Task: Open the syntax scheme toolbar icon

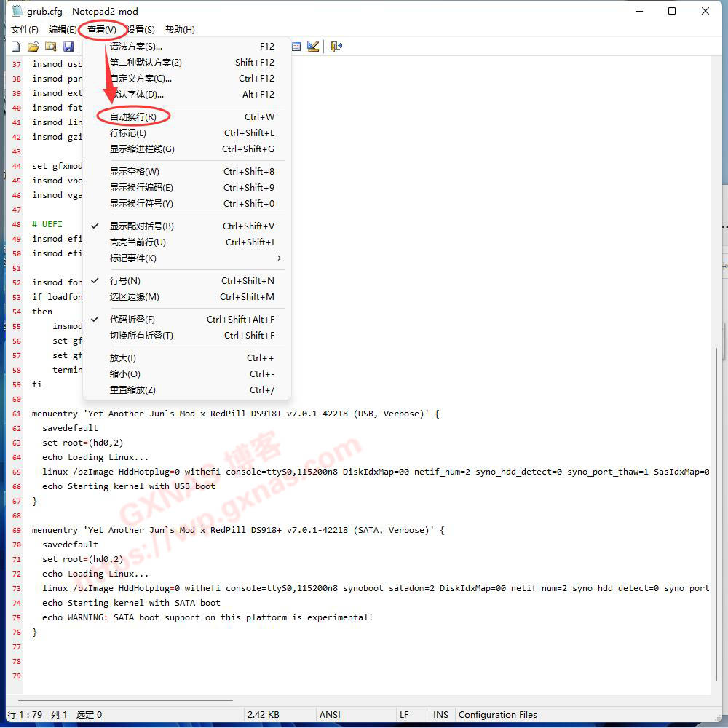Action: pyautogui.click(x=296, y=47)
